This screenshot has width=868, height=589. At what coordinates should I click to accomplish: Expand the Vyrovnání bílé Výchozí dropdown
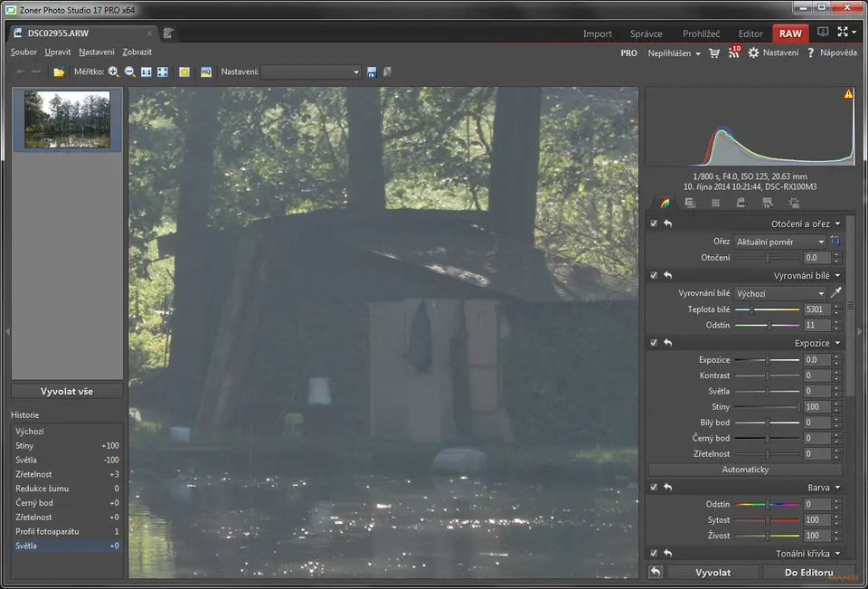[779, 293]
